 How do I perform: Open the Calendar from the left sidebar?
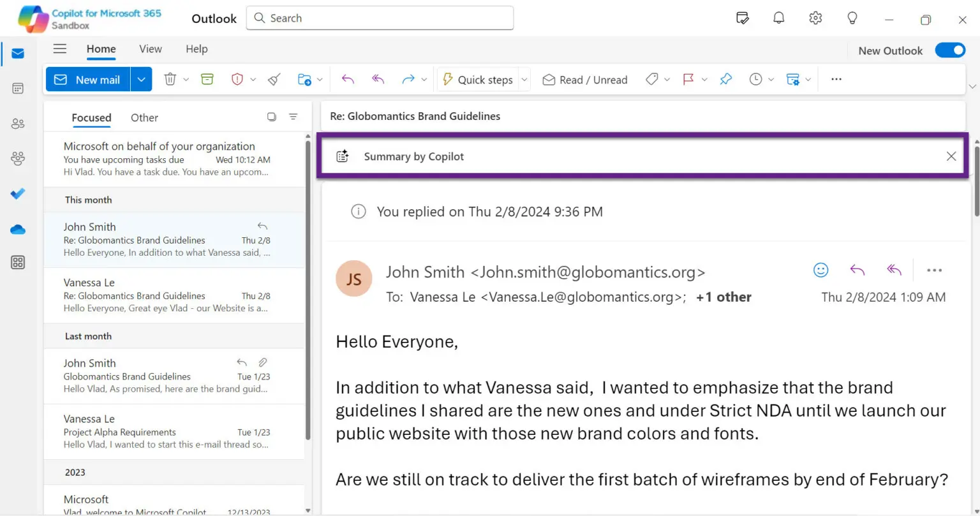[17, 88]
